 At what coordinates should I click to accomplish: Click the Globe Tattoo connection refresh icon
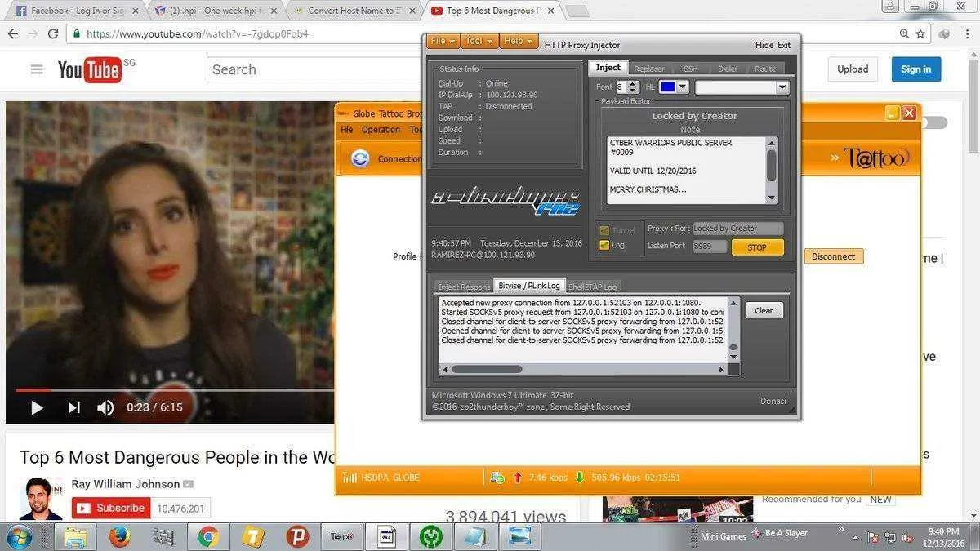[x=360, y=158]
